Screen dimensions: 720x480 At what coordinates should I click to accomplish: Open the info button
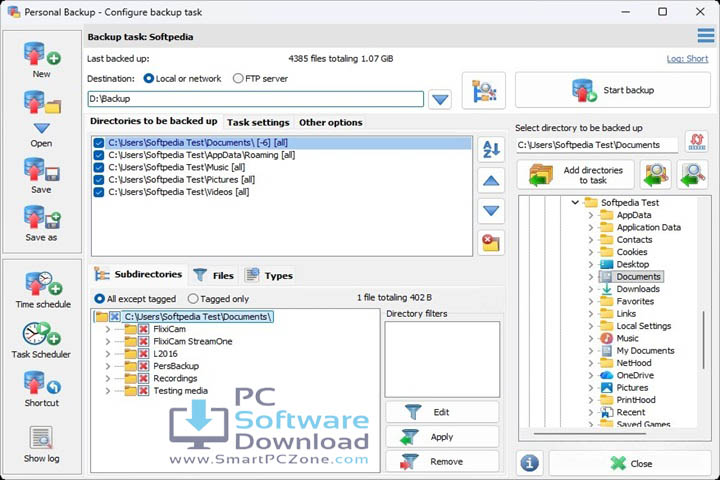529,463
